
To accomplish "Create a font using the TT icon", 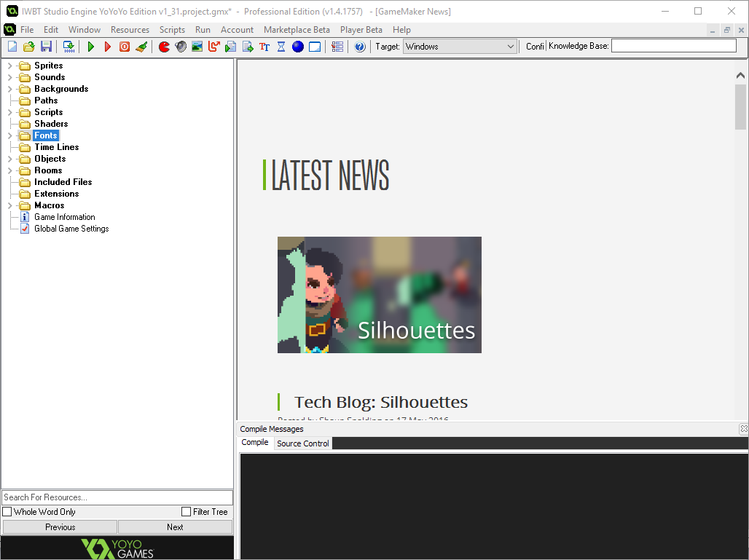I will (x=264, y=47).
